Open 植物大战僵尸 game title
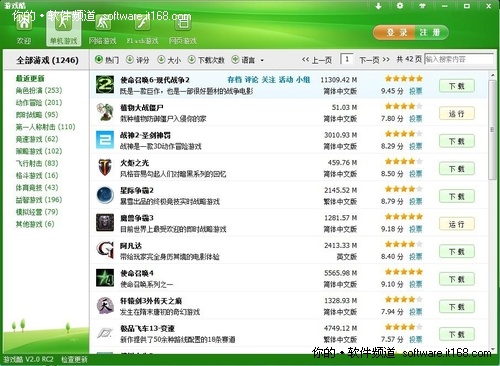Screen dimensions: 500x366 (x=142, y=108)
